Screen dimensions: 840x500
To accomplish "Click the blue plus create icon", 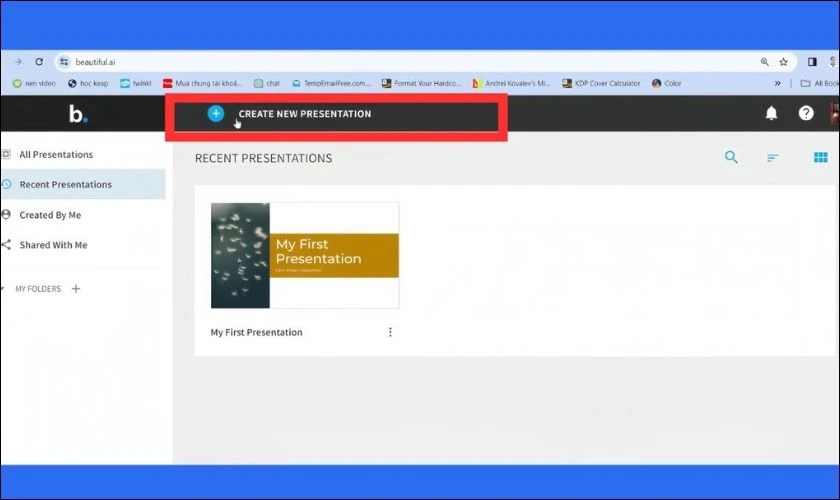I will coord(216,114).
